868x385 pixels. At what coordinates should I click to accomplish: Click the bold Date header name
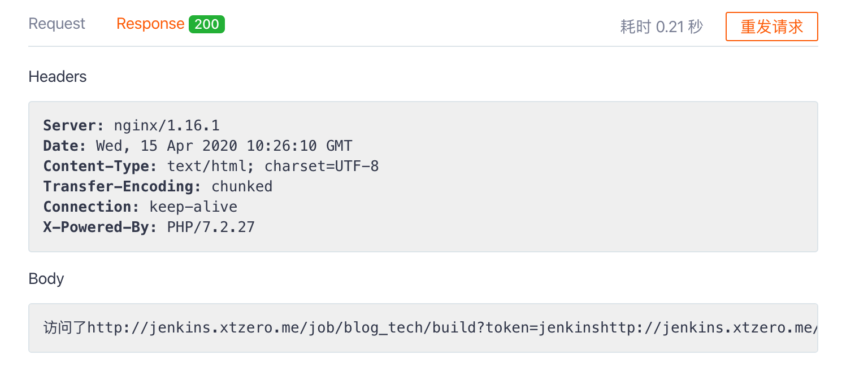pos(64,146)
